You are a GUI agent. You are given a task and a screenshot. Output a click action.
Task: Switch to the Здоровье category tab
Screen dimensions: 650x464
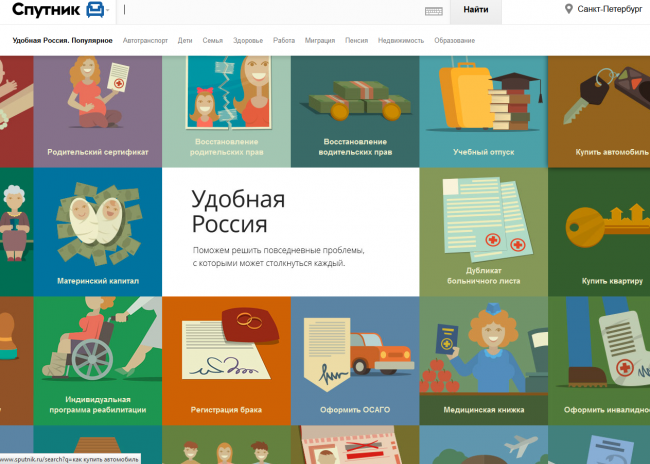pos(248,41)
